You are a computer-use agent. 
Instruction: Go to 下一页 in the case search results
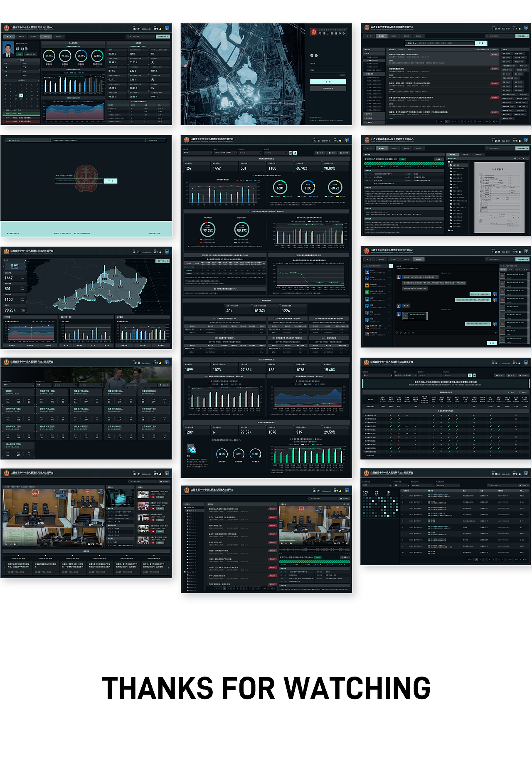click(x=479, y=121)
